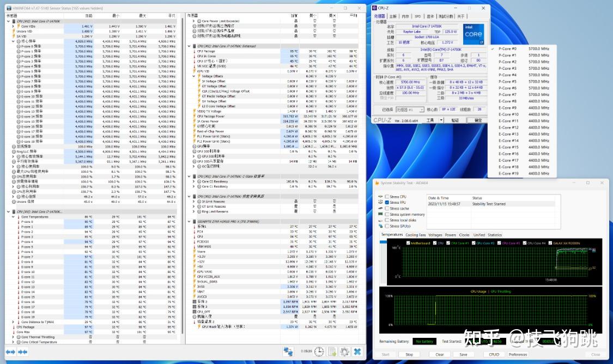The image size is (613, 364).
Task: Click the Clear button in AIDA64
Action: pos(439,354)
